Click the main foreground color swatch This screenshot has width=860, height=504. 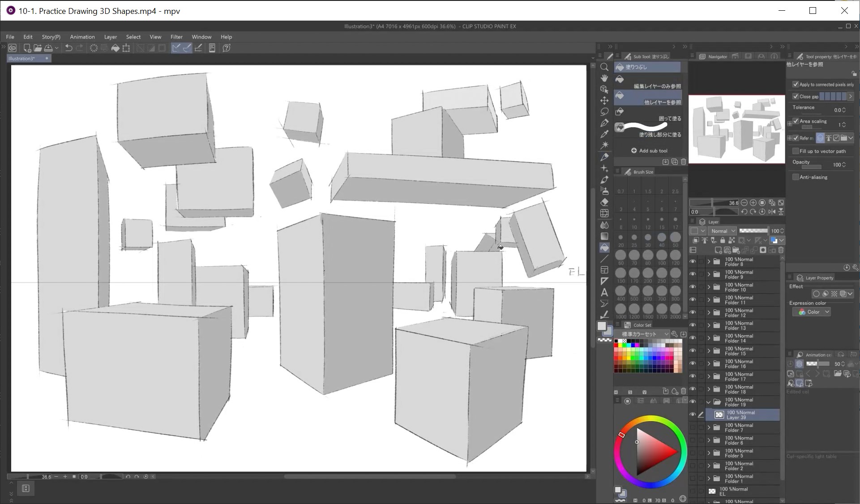coord(602,326)
